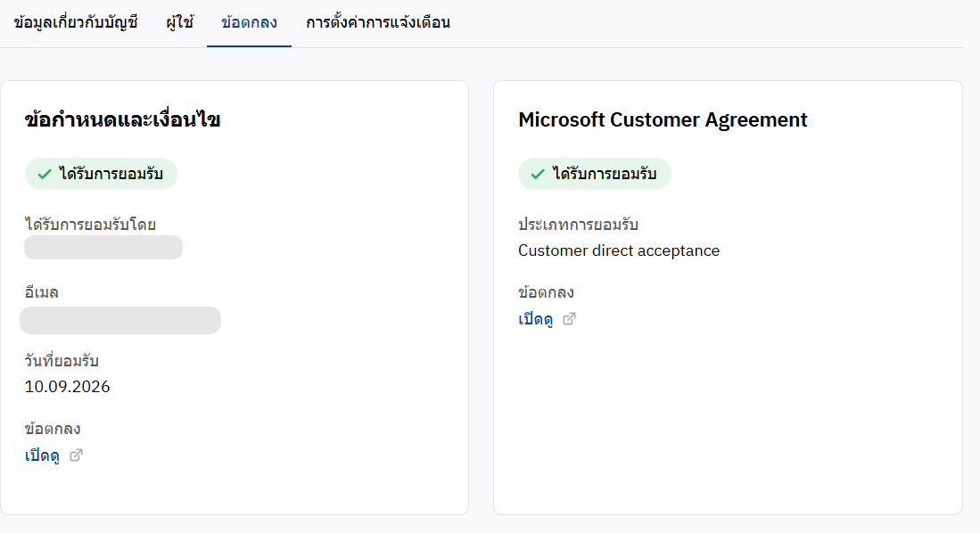
Task: Click green checkmark in ข้อกำหนดและเงื่อนไข status badge
Action: click(45, 174)
